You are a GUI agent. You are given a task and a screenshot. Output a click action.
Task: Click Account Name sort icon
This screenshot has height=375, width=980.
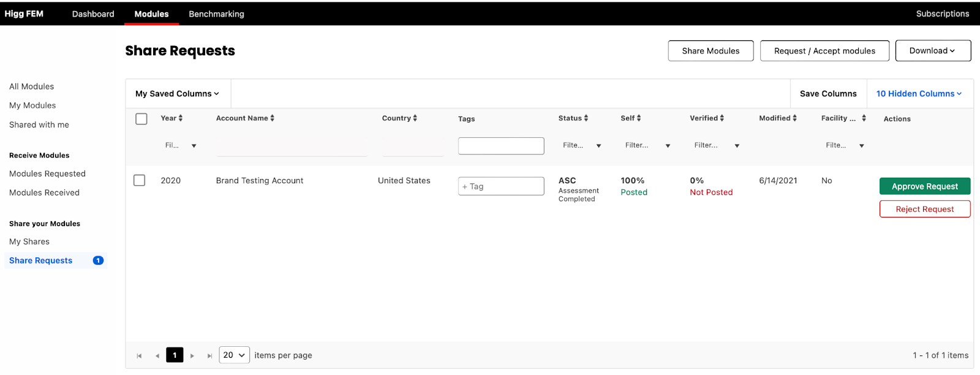click(272, 118)
